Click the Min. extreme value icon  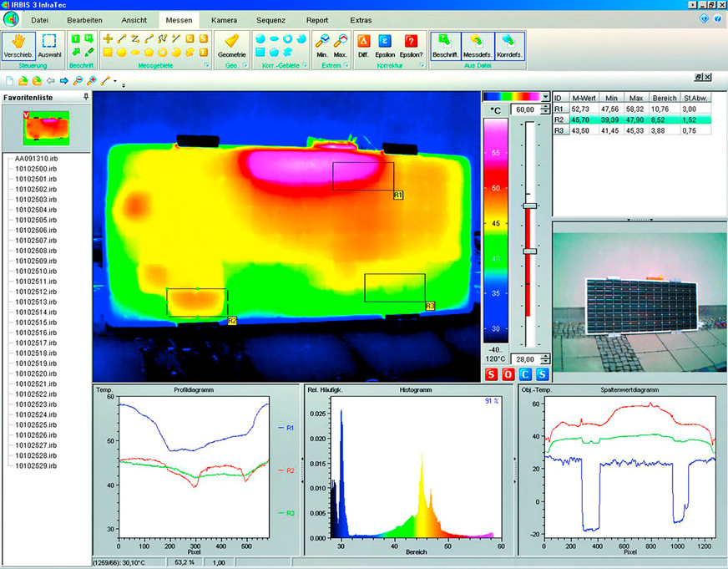point(324,42)
